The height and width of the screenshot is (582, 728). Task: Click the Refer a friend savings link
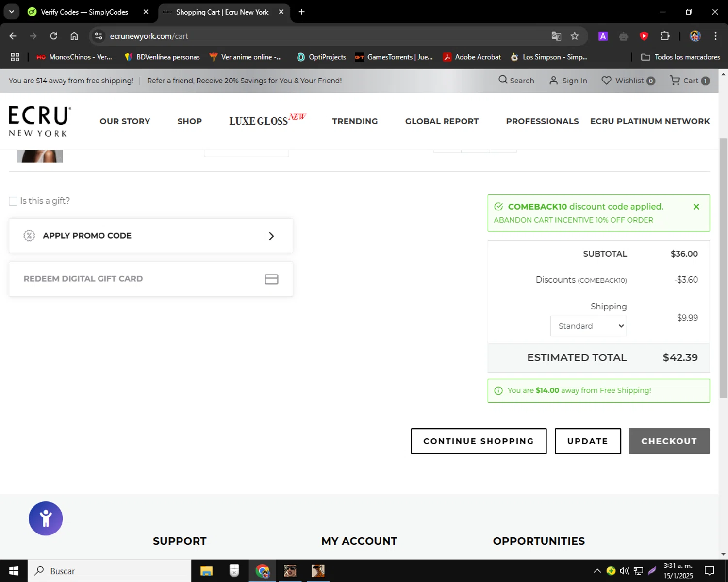(244, 81)
